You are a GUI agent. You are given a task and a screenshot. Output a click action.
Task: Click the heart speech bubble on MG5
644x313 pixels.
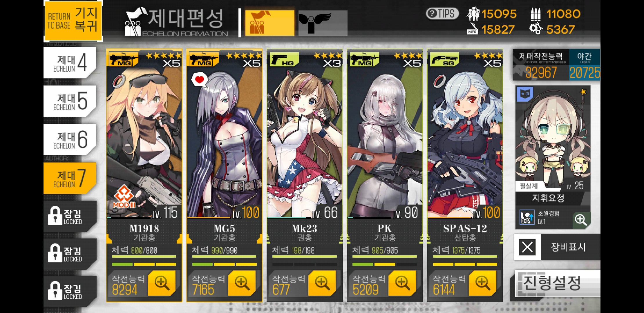200,79
